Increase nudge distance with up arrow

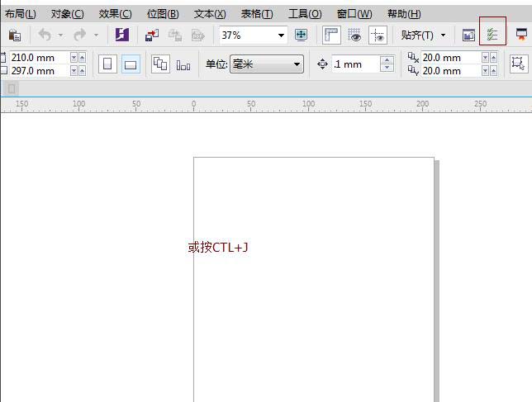tap(387, 60)
